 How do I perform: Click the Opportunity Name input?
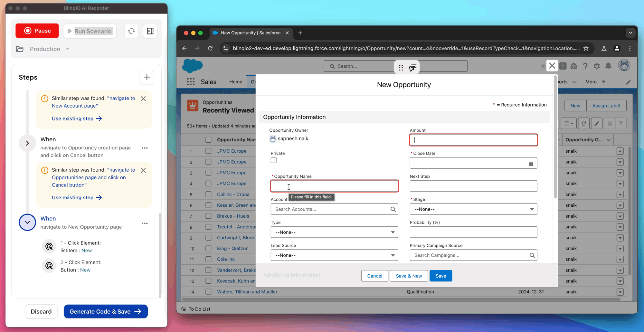[x=334, y=186]
